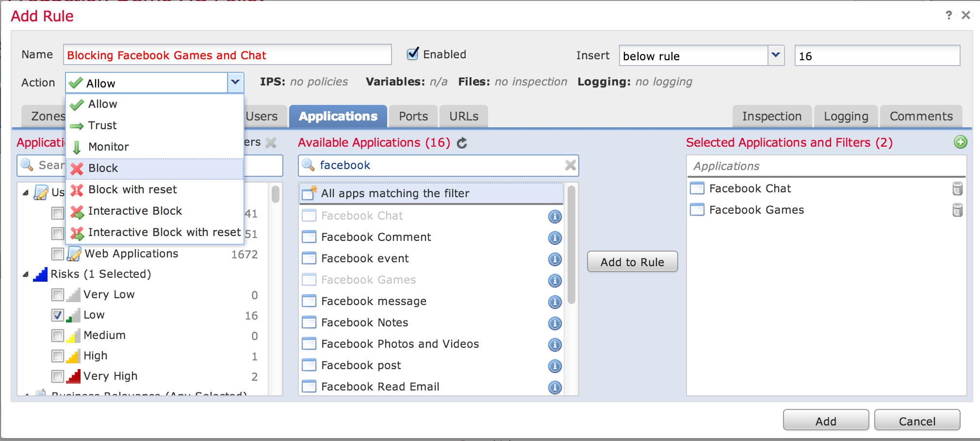
Task: Check the Very High risk checkbox
Action: pos(58,376)
